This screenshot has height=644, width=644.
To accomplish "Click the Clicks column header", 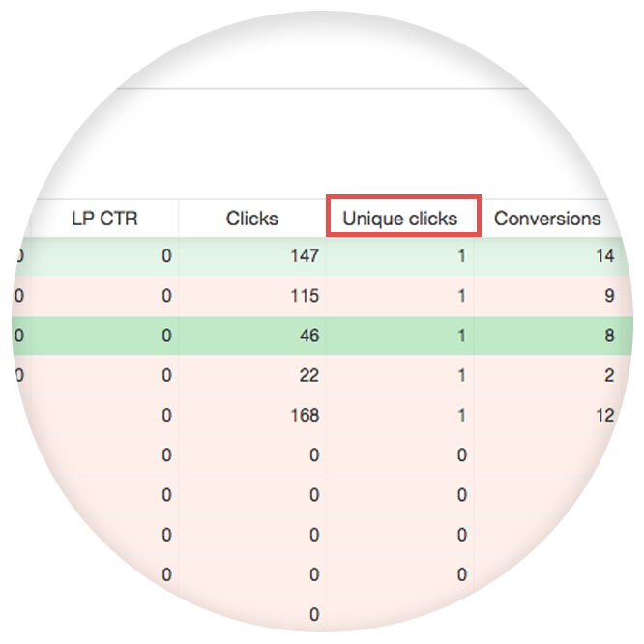I will tap(251, 219).
